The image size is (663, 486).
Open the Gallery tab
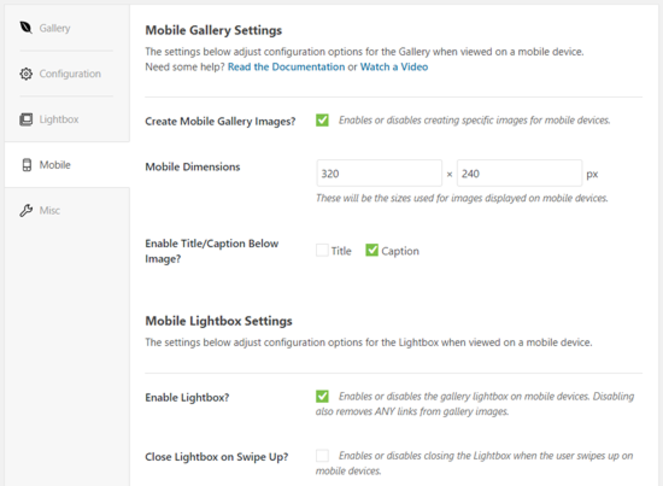pyautogui.click(x=55, y=28)
